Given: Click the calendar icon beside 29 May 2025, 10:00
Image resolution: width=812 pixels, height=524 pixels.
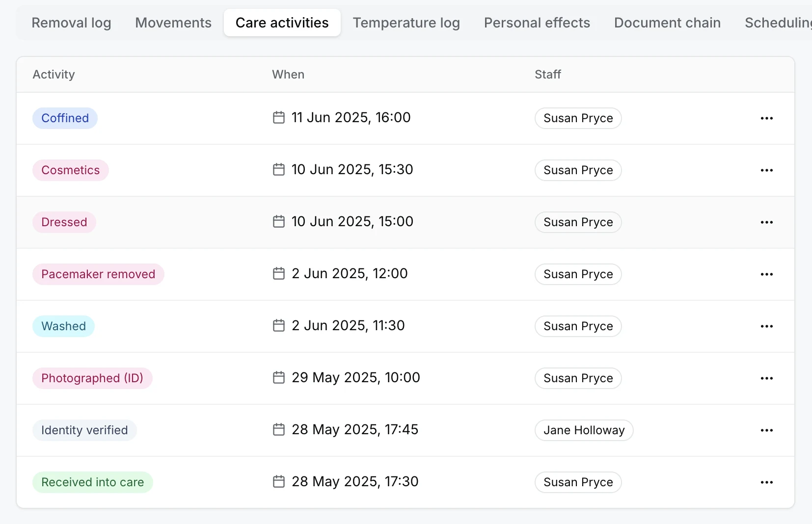Looking at the screenshot, I should tap(279, 378).
